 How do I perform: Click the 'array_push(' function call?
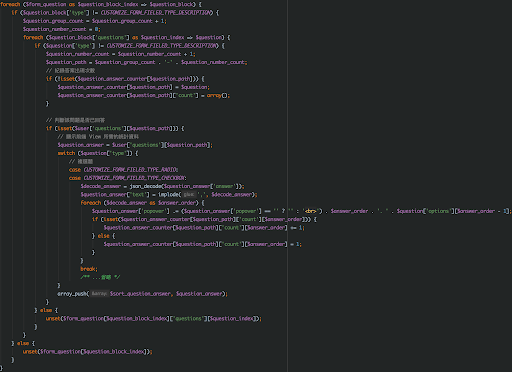(73, 294)
